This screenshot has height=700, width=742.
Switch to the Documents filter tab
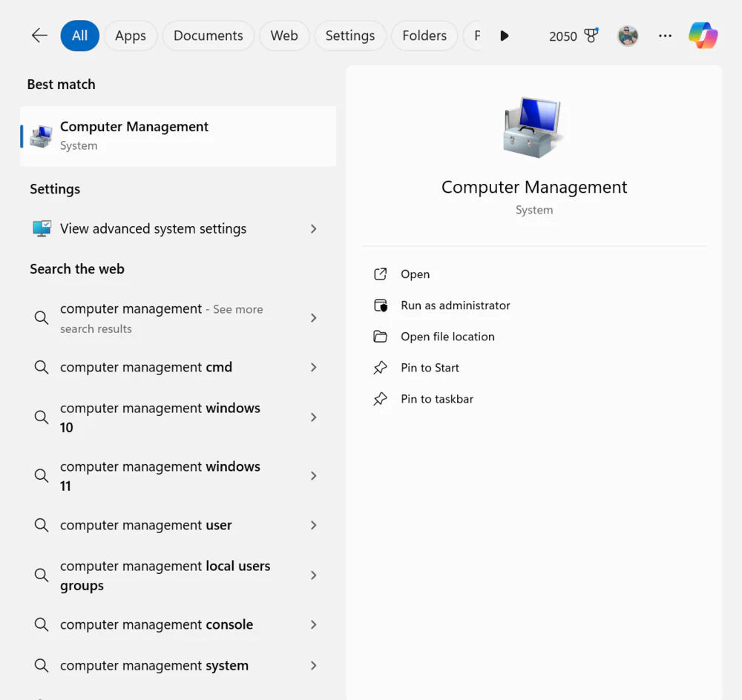(209, 36)
